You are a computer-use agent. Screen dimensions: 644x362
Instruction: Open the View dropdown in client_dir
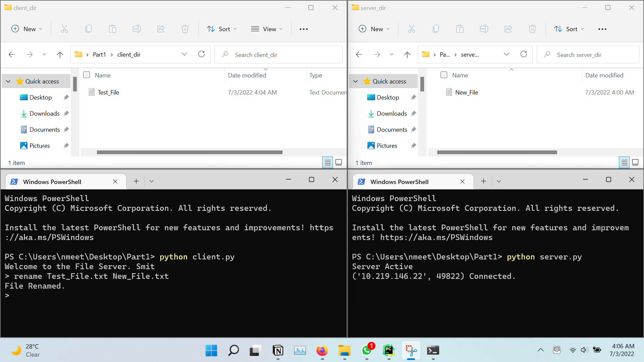coord(267,29)
